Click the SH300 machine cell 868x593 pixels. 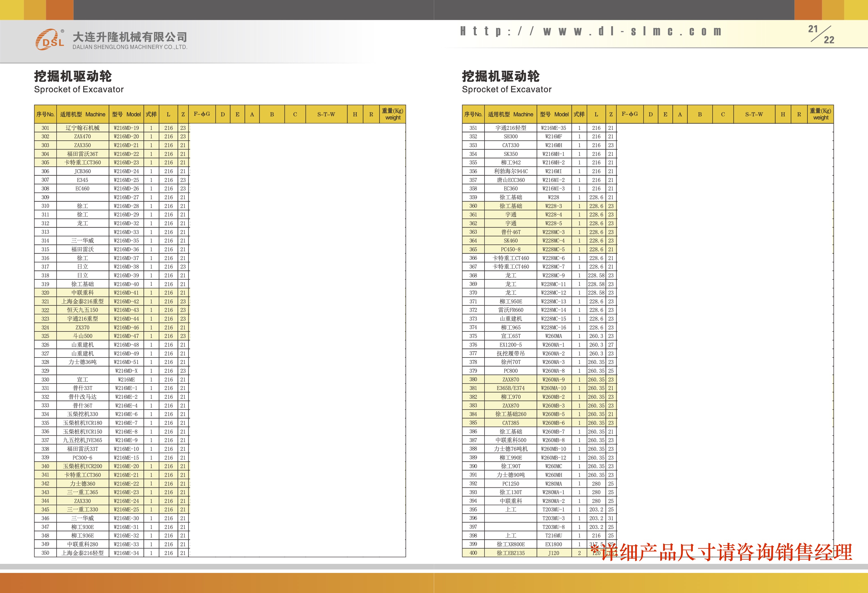pos(511,136)
